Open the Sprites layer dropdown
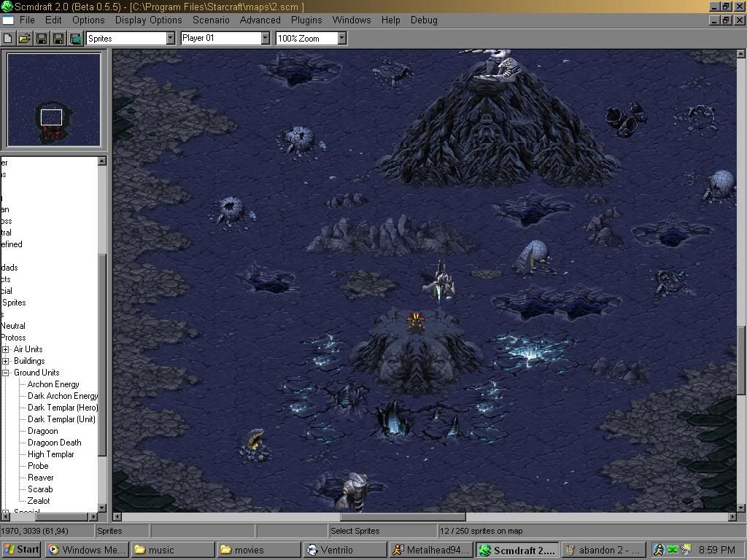Screen dimensions: 747x560 pyautogui.click(x=171, y=38)
